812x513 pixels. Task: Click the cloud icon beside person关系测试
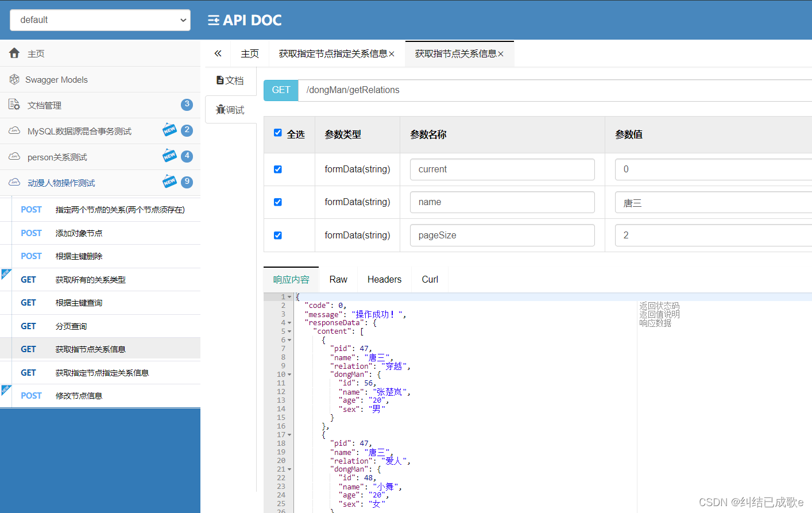(x=14, y=156)
